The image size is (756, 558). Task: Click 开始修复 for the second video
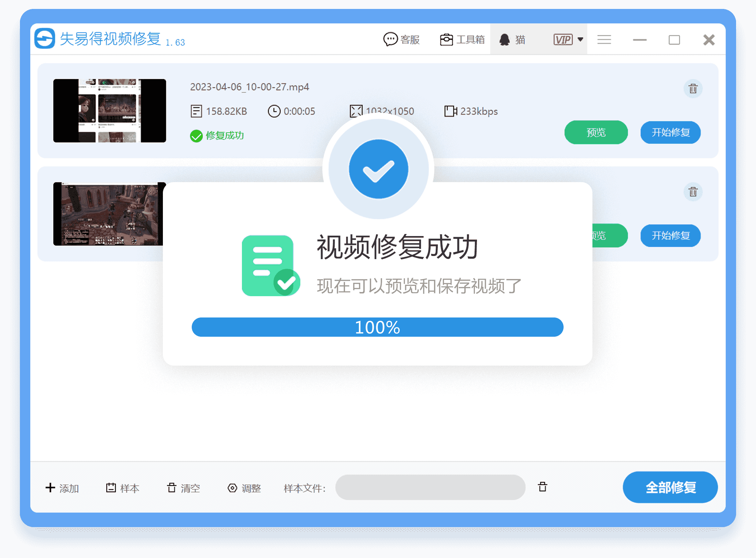click(670, 235)
